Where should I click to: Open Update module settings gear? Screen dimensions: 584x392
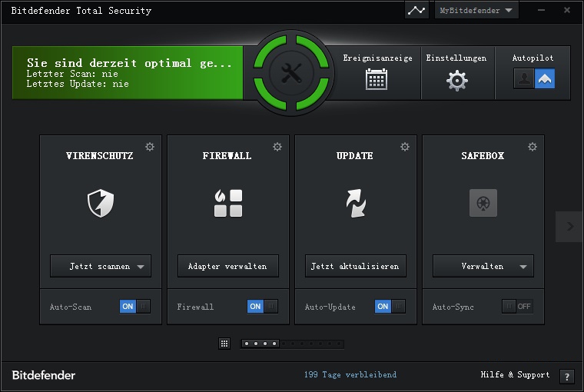[405, 147]
